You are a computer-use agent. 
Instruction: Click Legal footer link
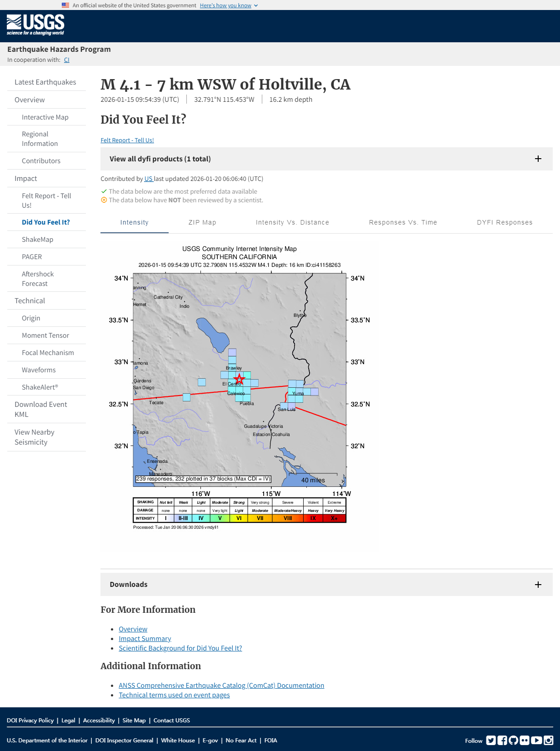pos(68,721)
